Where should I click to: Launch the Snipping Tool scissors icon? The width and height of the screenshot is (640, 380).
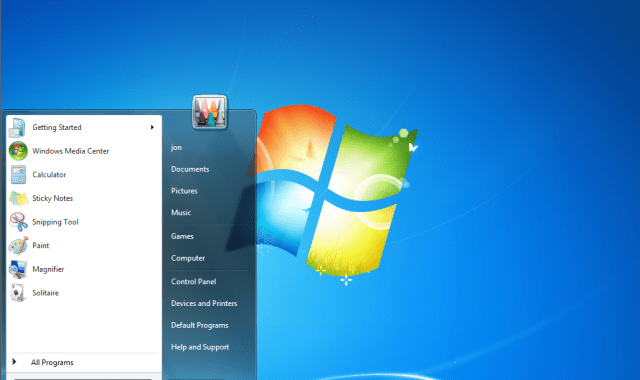(x=18, y=222)
